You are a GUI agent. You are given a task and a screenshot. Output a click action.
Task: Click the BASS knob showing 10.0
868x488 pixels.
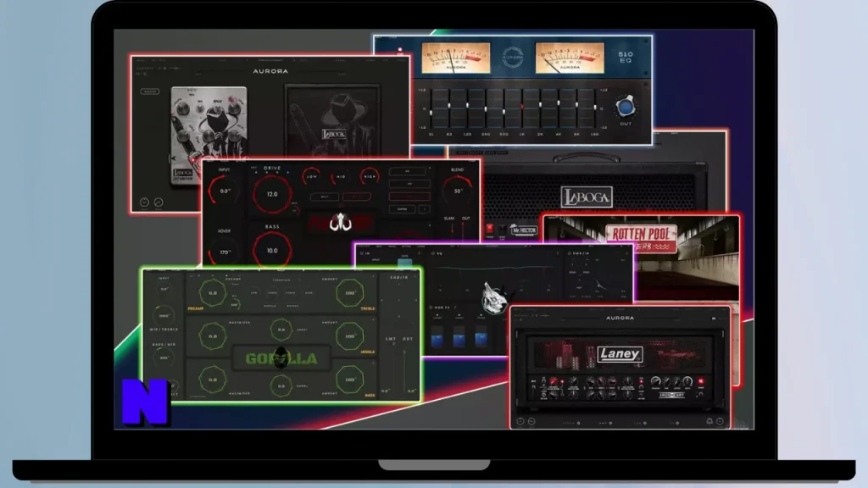pos(272,251)
